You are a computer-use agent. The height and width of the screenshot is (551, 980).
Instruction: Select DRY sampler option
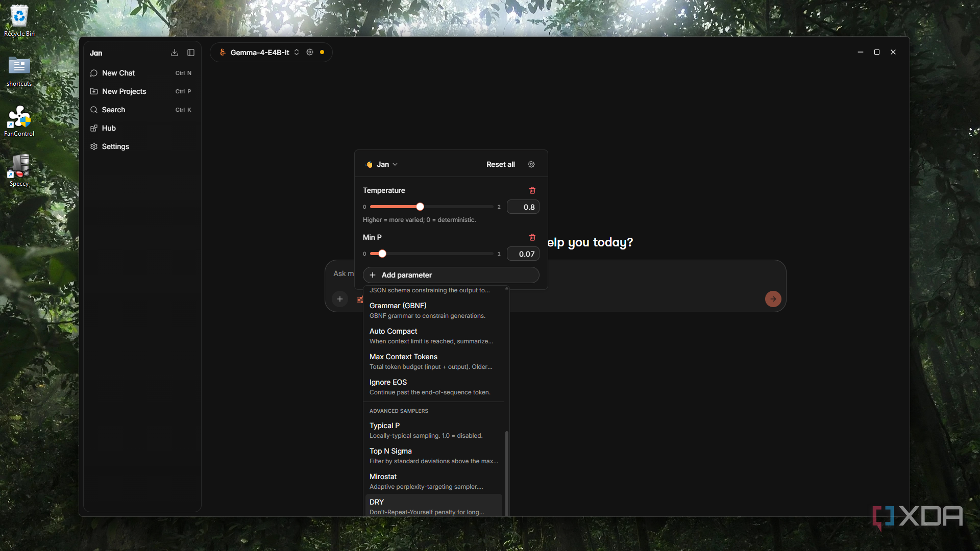pos(434,506)
